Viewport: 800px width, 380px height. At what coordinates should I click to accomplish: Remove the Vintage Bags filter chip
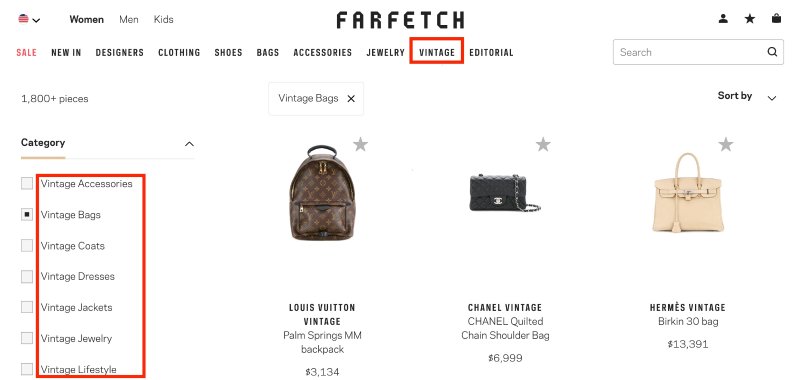click(351, 99)
